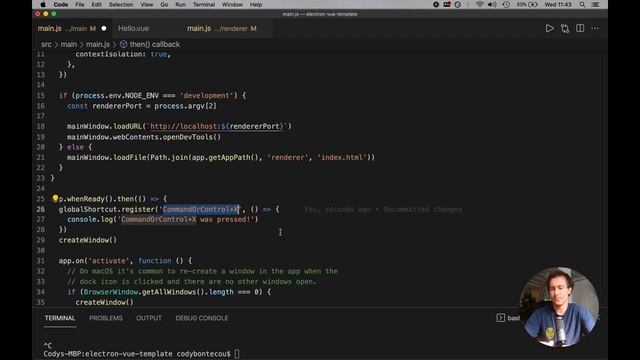Expand the then() callback breadcrumb
640x360 pixels.
point(155,44)
